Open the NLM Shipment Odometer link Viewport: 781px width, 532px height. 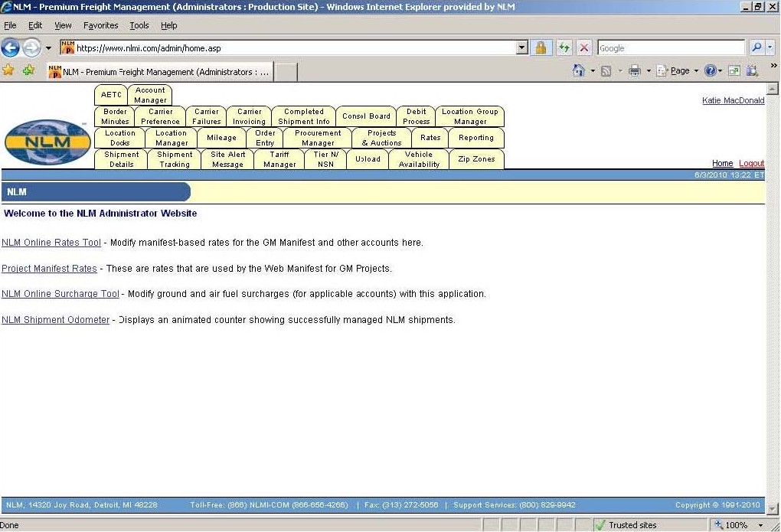click(55, 320)
